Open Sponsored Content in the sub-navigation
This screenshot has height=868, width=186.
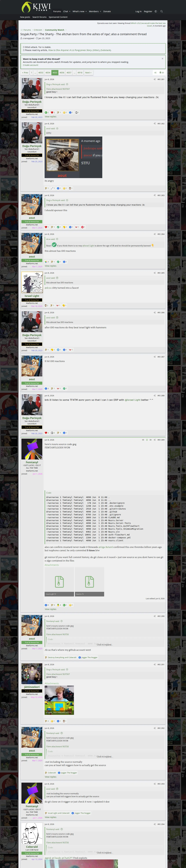tap(58, 17)
